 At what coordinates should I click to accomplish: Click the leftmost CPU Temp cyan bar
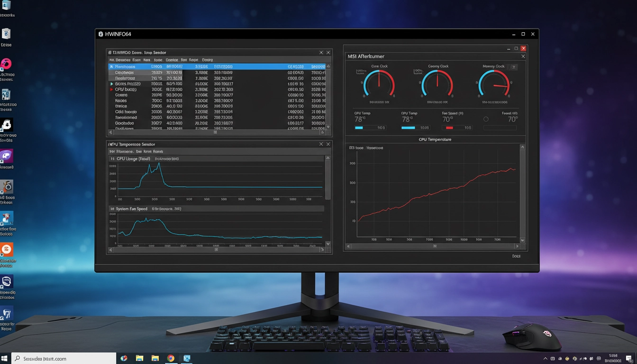[x=359, y=128]
